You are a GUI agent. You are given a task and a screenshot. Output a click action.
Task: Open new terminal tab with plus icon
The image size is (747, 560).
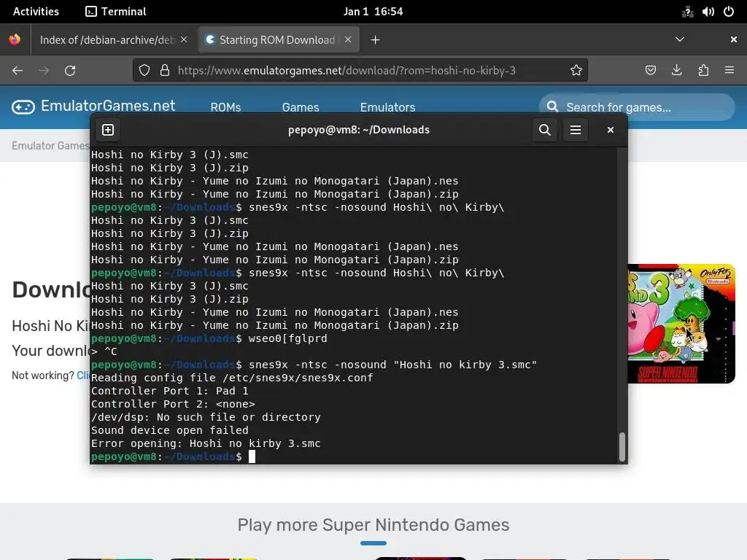click(108, 130)
